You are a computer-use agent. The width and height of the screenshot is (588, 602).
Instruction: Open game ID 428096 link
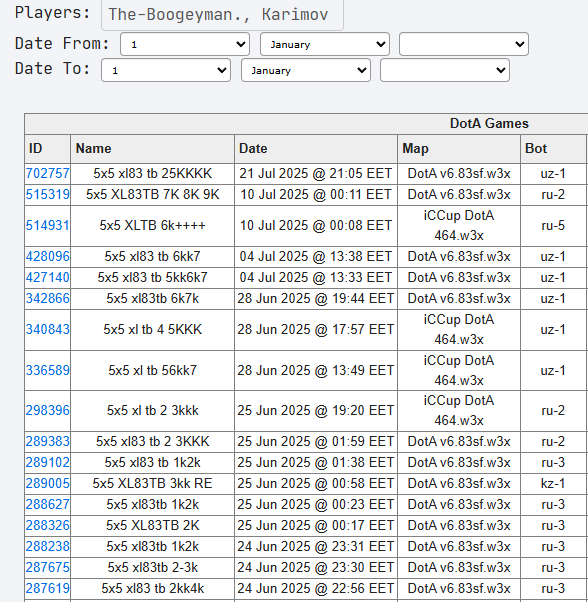[x=48, y=256]
